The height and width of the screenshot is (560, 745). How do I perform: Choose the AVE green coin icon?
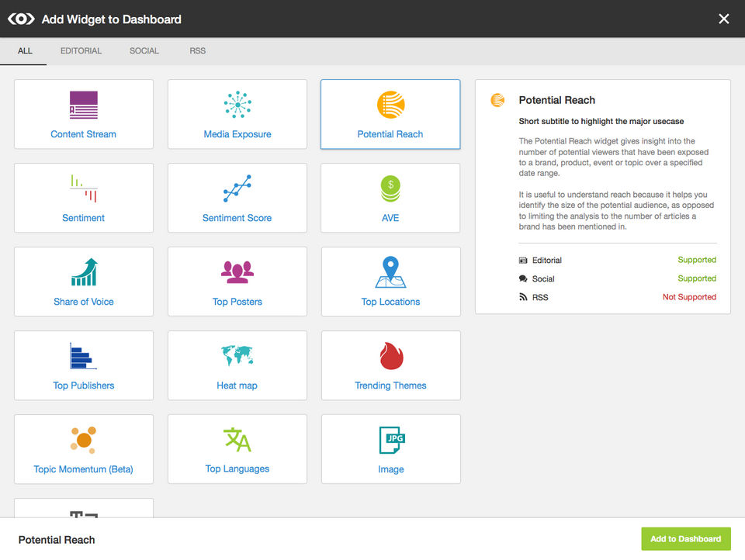pyautogui.click(x=390, y=188)
